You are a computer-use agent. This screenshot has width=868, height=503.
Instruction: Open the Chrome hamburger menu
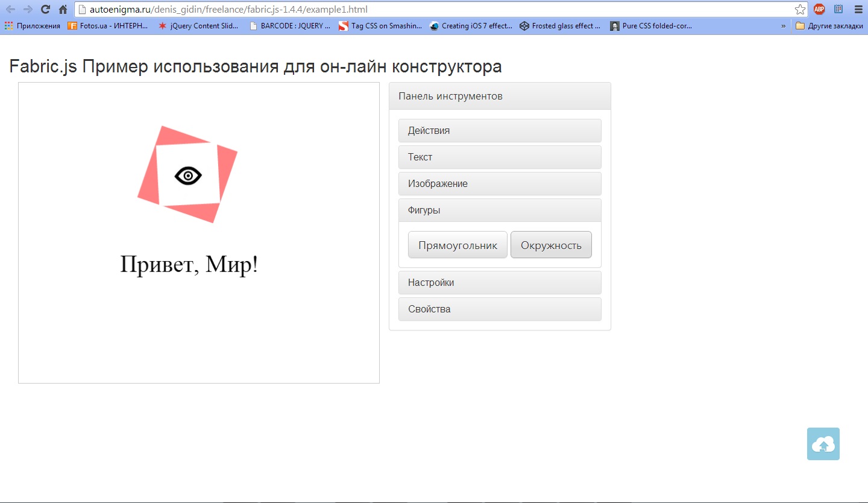[x=858, y=9]
